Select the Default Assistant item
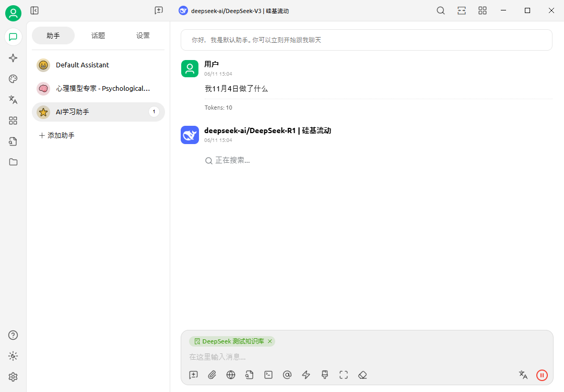The image size is (564, 392). tap(98, 65)
